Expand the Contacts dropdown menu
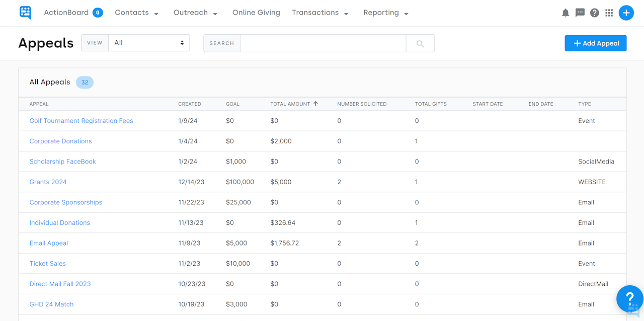The height and width of the screenshot is (321, 644). [136, 13]
